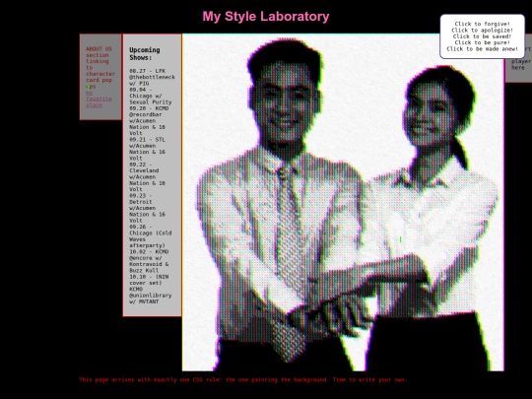Click 'Click to be saved!' in the popup

[x=482, y=36]
